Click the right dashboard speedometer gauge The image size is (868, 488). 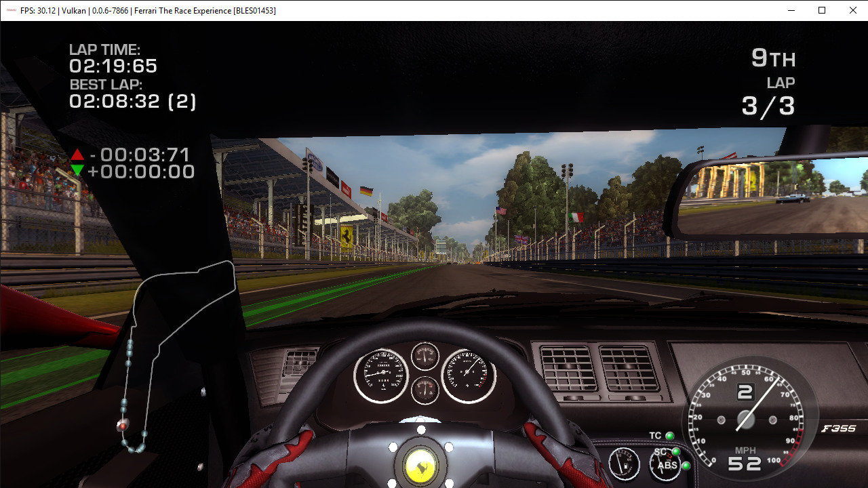(x=469, y=376)
